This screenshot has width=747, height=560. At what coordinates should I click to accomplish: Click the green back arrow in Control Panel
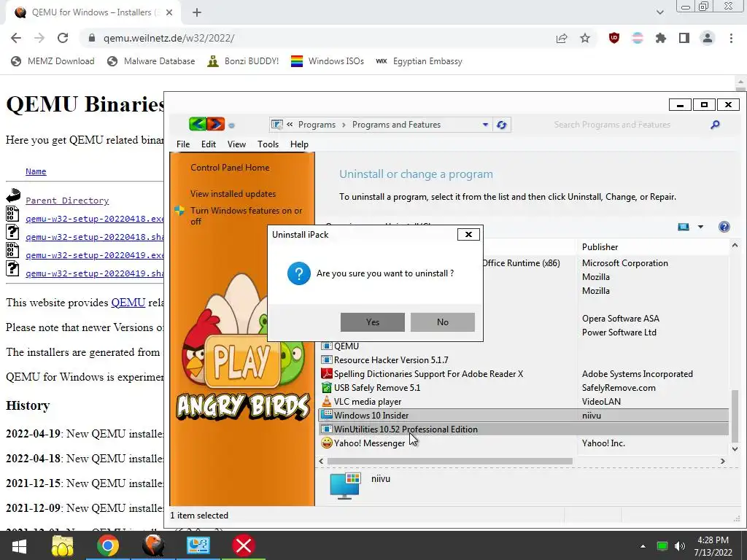pos(198,124)
